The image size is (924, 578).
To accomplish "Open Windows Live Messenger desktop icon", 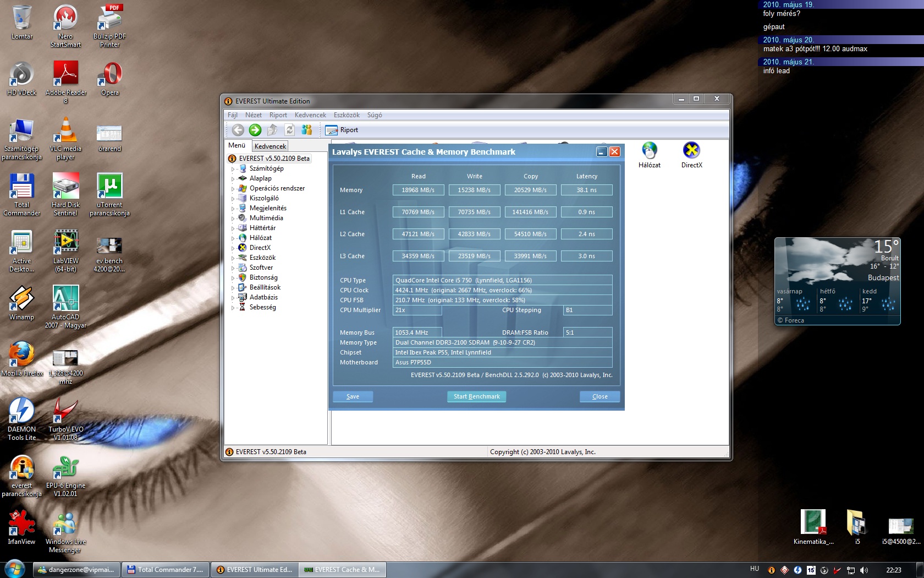I will coord(65,532).
